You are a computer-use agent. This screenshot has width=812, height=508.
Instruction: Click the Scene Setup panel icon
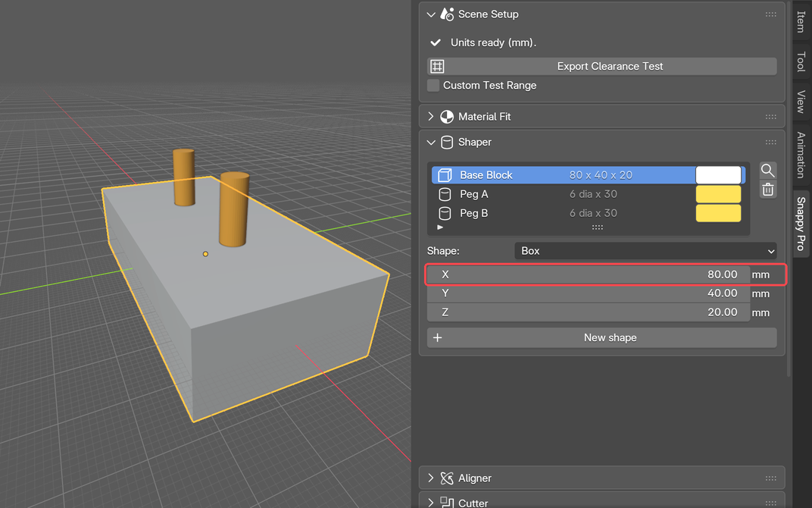point(446,14)
